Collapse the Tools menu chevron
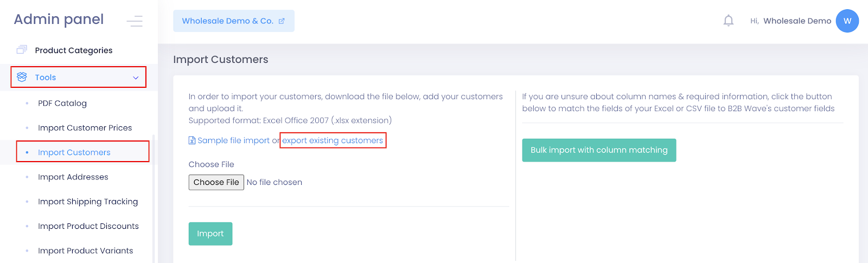 click(136, 78)
